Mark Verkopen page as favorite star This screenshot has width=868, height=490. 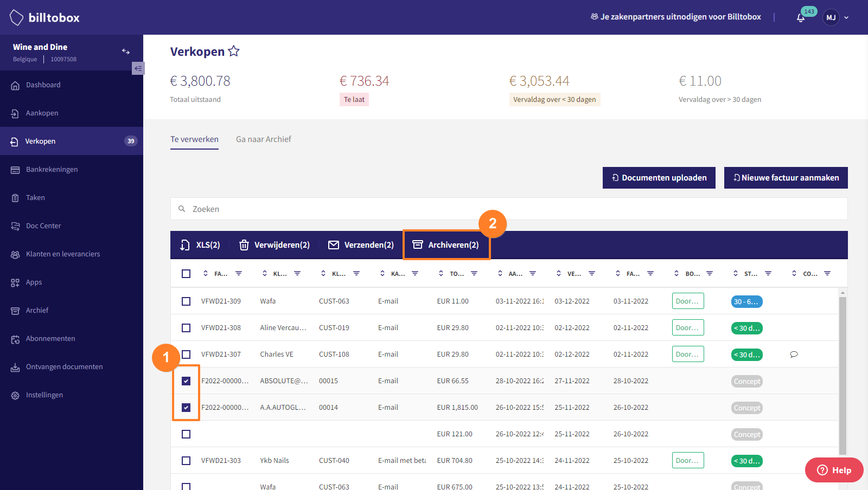234,51
